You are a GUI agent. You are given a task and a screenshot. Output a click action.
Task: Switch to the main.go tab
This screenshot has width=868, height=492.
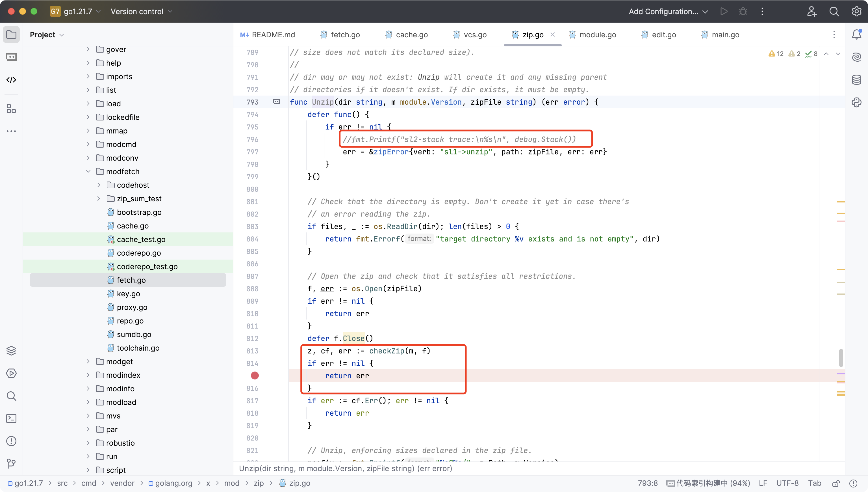point(720,35)
